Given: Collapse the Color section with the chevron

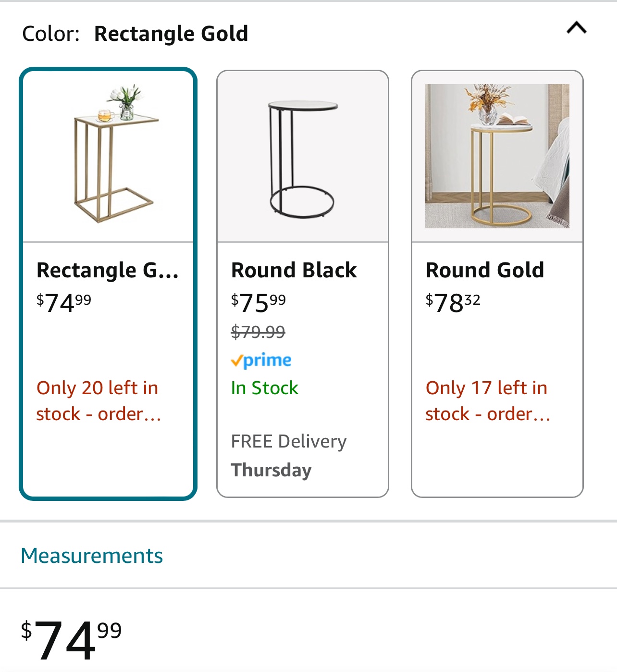Looking at the screenshot, I should [x=576, y=28].
